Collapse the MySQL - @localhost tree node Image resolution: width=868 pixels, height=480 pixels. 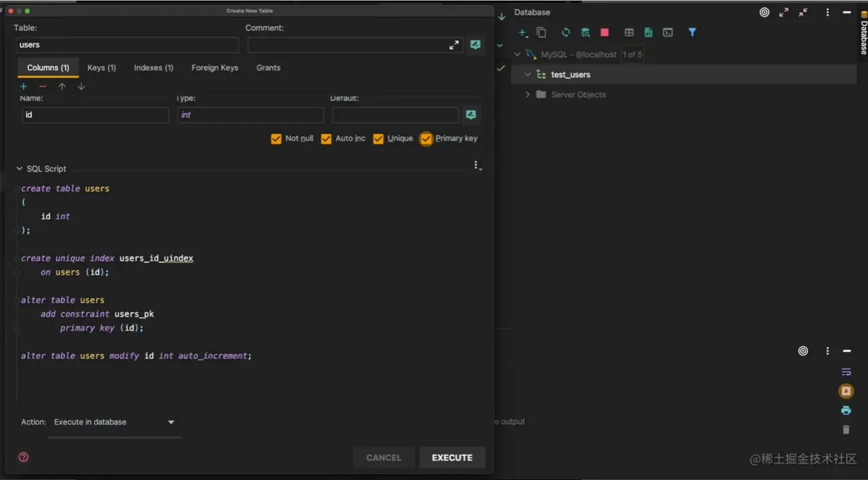tap(518, 55)
